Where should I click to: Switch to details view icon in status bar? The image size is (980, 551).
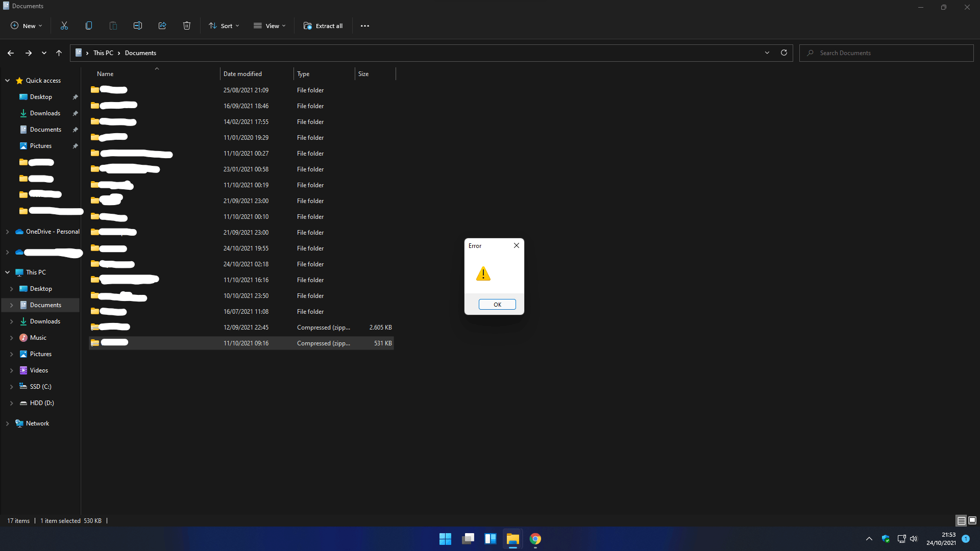click(x=961, y=521)
